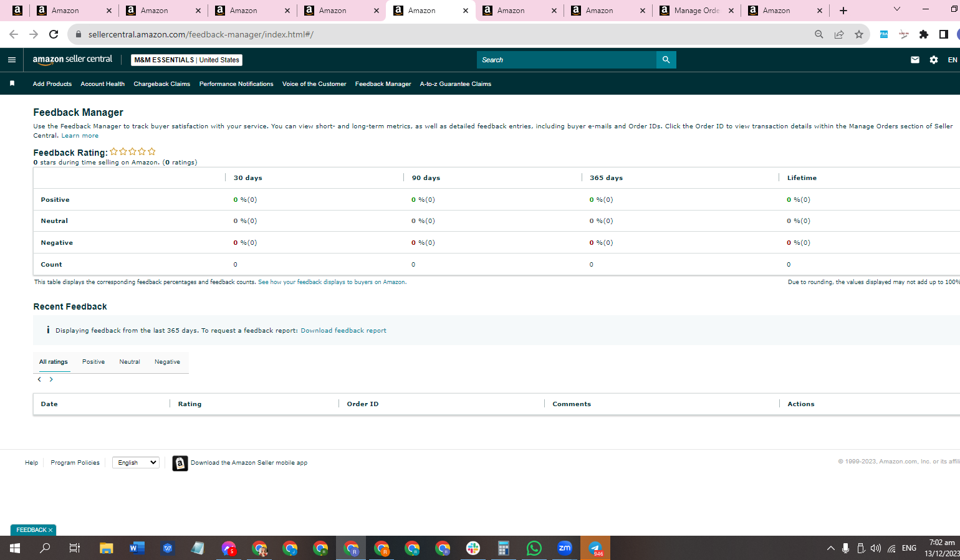Image resolution: width=960 pixels, height=560 pixels.
Task: Open Telegram from the taskbar
Action: 595,548
